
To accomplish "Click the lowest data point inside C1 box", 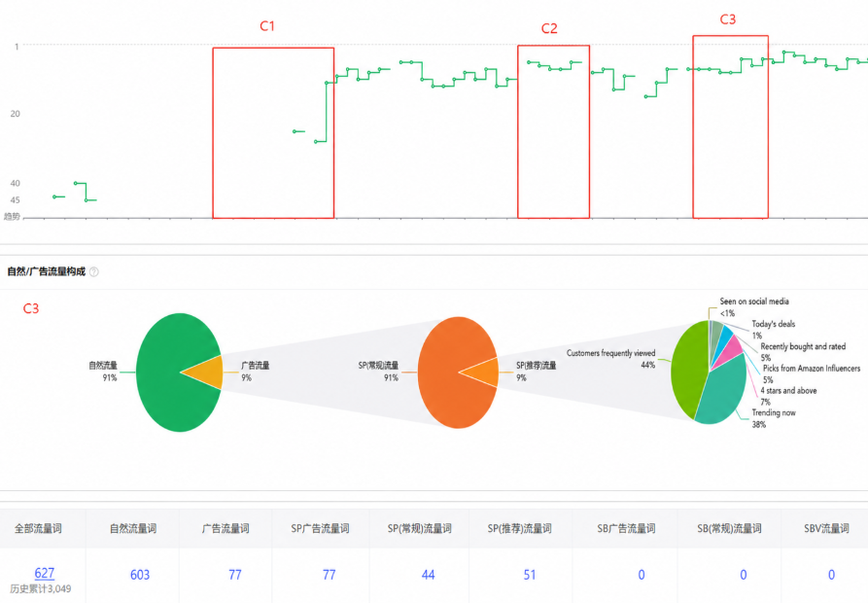I will 316,142.
